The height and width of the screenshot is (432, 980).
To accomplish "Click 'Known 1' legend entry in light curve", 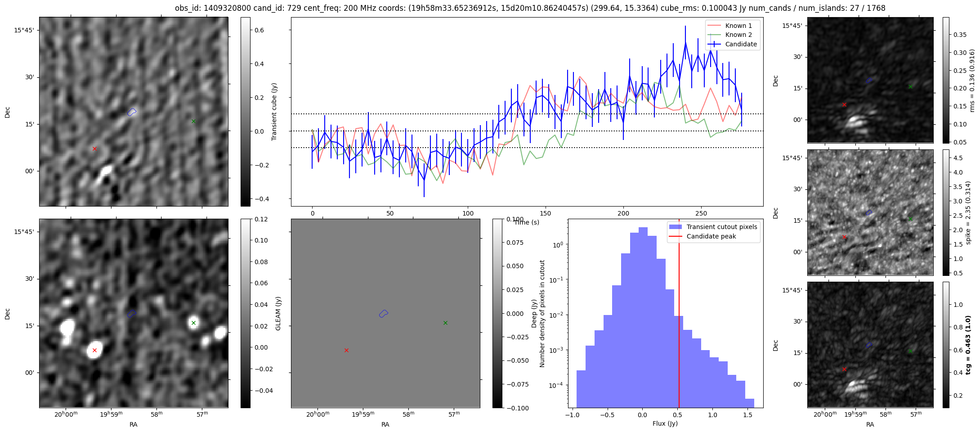I will 738,26.
